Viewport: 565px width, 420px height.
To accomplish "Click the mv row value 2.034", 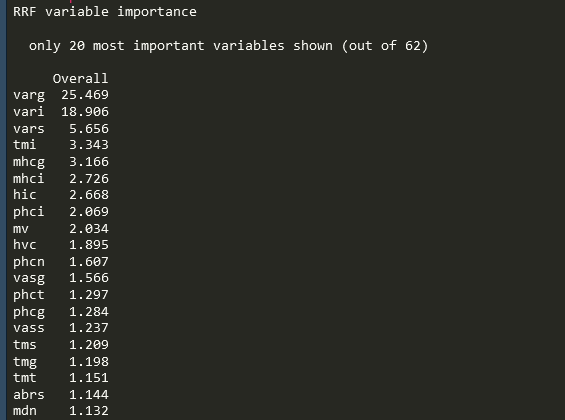I will (89, 229).
